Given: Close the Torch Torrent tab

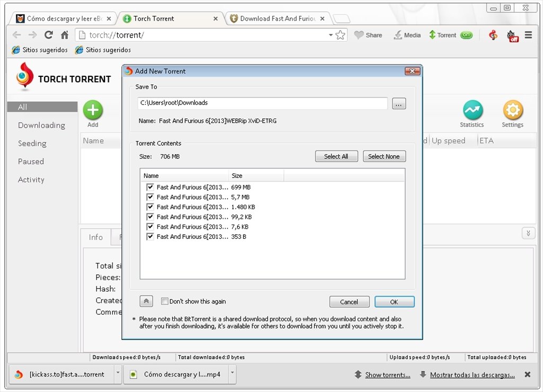Looking at the screenshot, I should (x=215, y=19).
